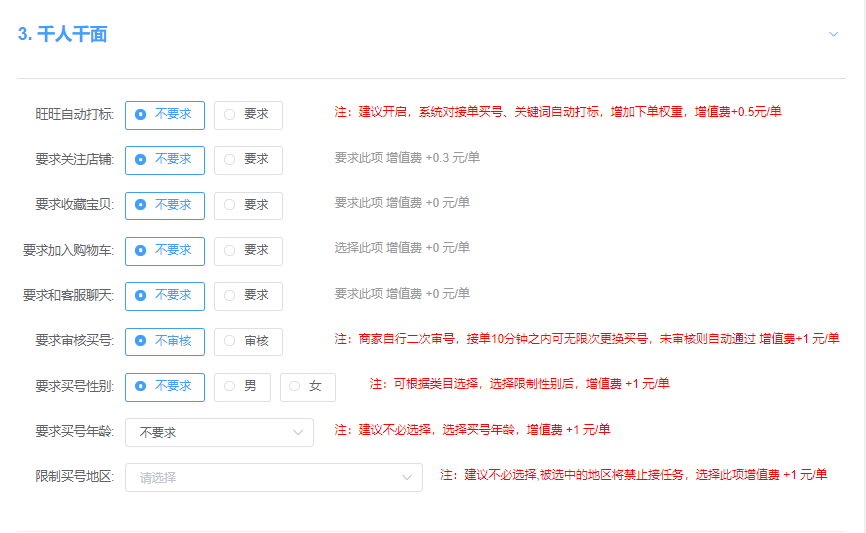This screenshot has height=533, width=866.
Task: Select 要求 for 旺旺自动打标
Action: click(x=248, y=115)
